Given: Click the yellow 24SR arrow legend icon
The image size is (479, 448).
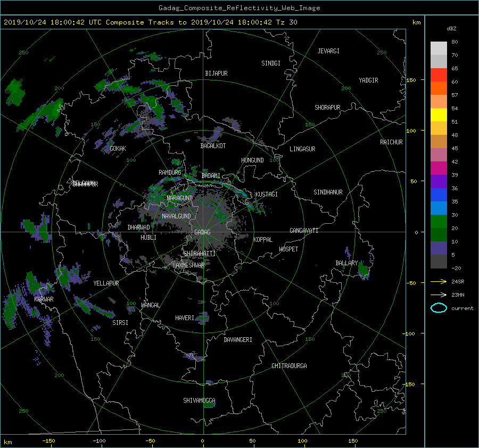Looking at the screenshot, I should pyautogui.click(x=439, y=281).
